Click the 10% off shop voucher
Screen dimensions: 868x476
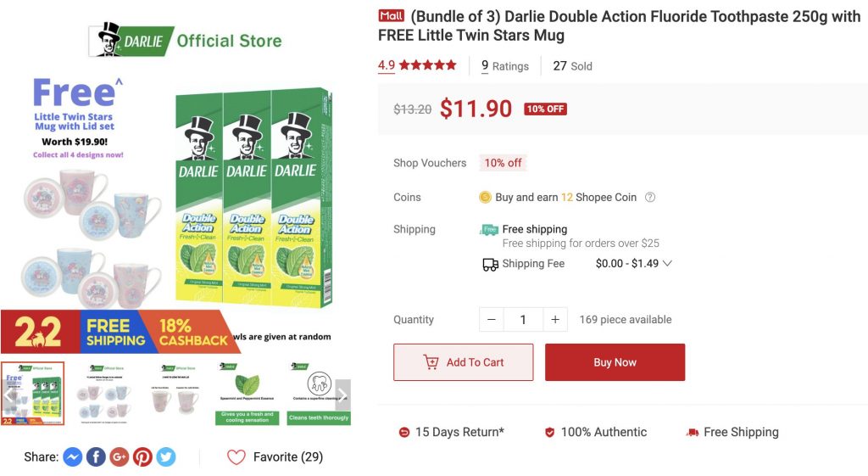click(503, 163)
